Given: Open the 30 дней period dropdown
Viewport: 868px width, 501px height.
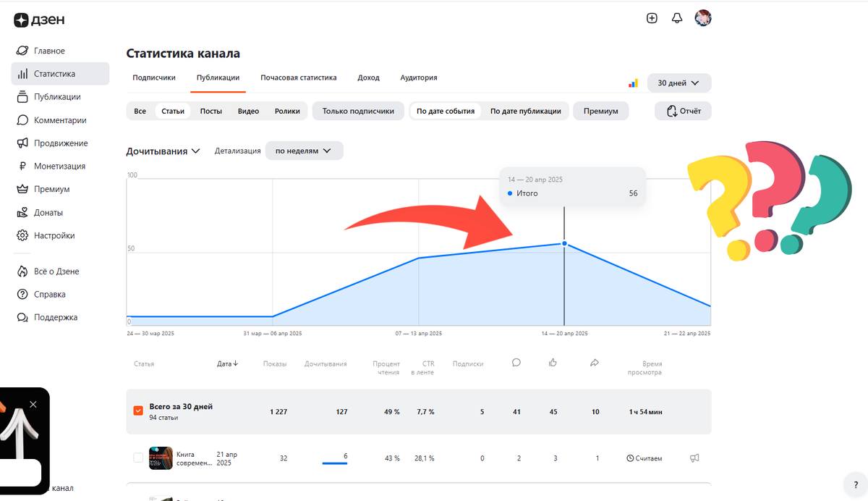Looking at the screenshot, I should pyautogui.click(x=679, y=83).
